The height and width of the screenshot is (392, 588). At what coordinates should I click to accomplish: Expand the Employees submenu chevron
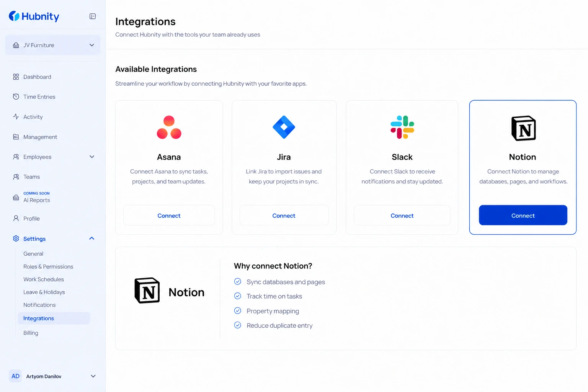(x=92, y=157)
